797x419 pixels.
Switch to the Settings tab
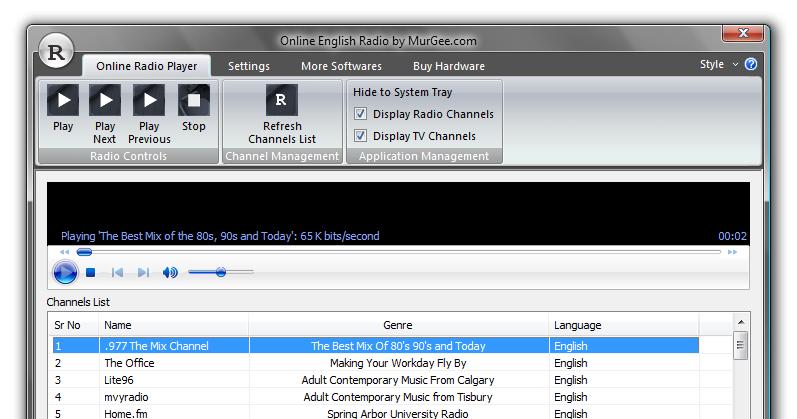tap(248, 66)
